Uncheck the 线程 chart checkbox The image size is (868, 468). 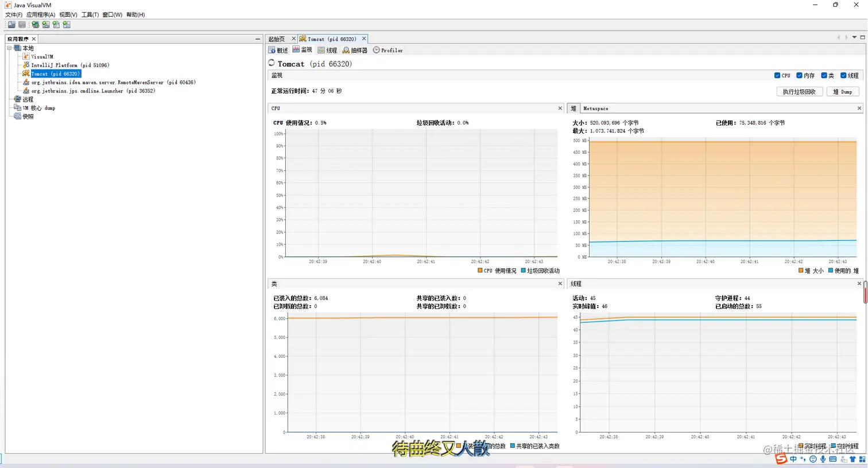[x=843, y=75]
